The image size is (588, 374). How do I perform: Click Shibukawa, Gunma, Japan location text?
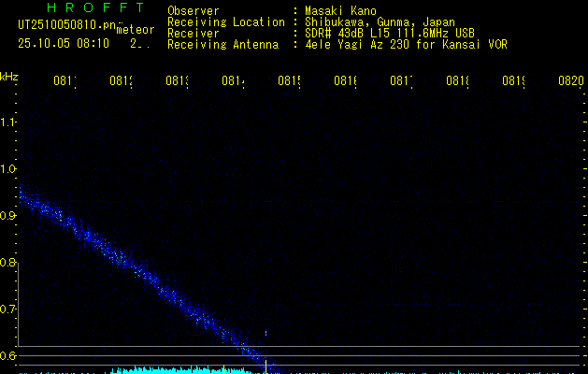click(375, 22)
